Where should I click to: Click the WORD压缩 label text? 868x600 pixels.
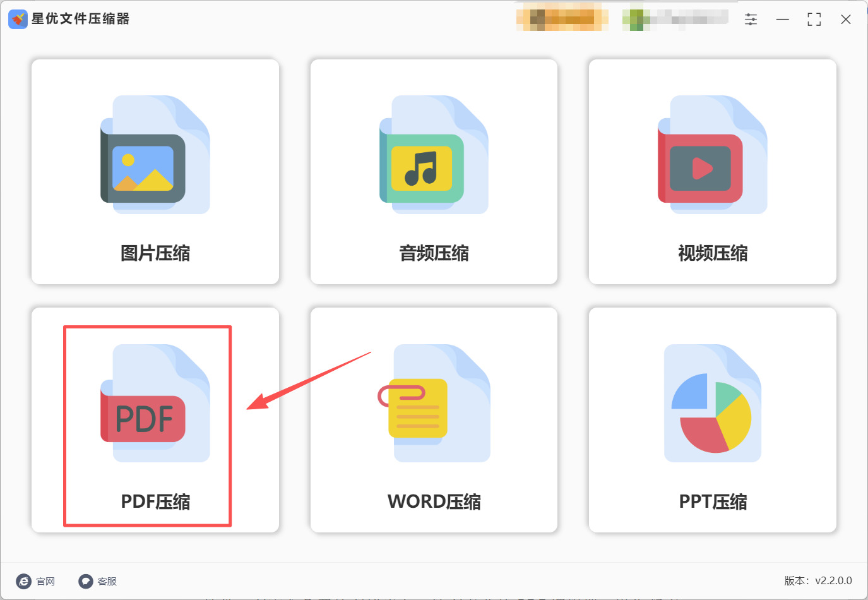pos(434,501)
